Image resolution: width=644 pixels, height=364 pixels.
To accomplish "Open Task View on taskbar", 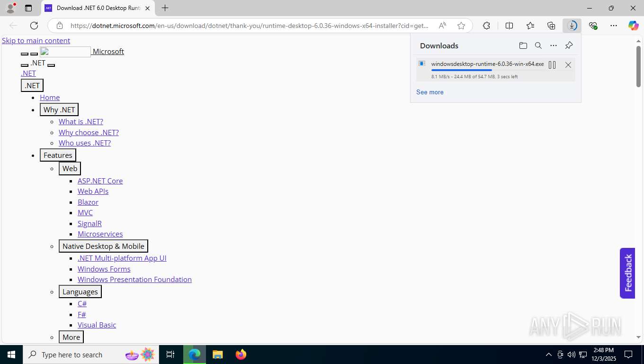I will point(170,355).
